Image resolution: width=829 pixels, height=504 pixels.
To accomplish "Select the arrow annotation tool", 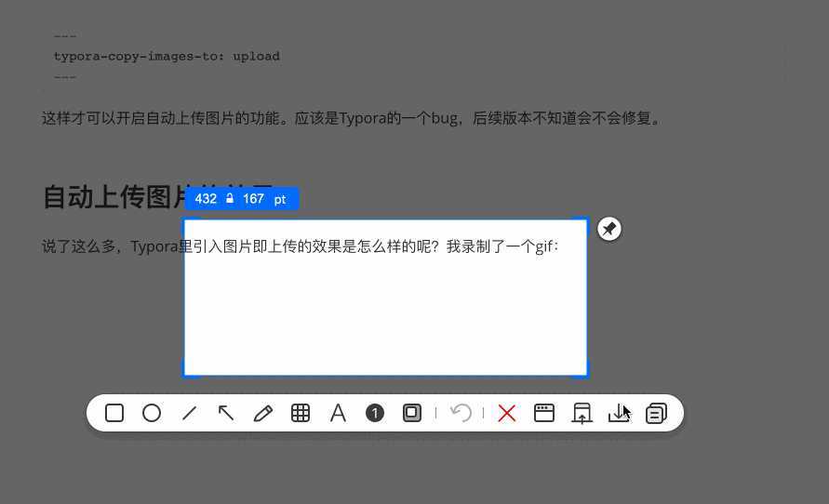I will [226, 413].
